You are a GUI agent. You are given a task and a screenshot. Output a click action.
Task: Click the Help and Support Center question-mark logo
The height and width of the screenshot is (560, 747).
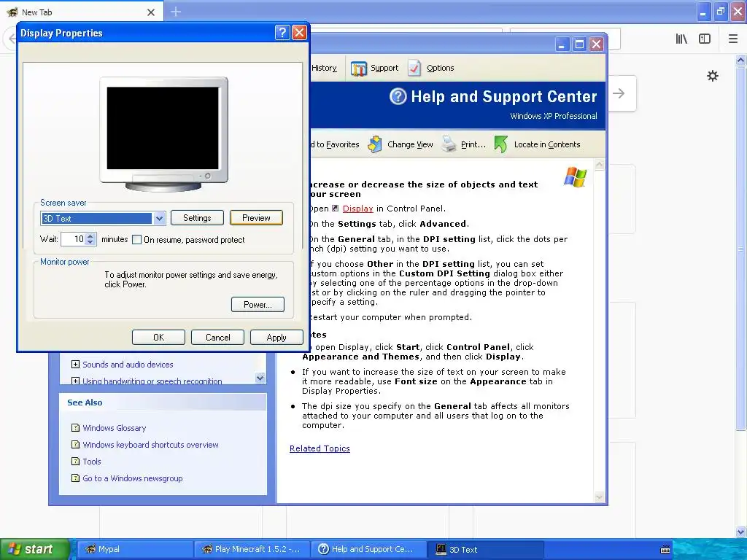tap(398, 97)
